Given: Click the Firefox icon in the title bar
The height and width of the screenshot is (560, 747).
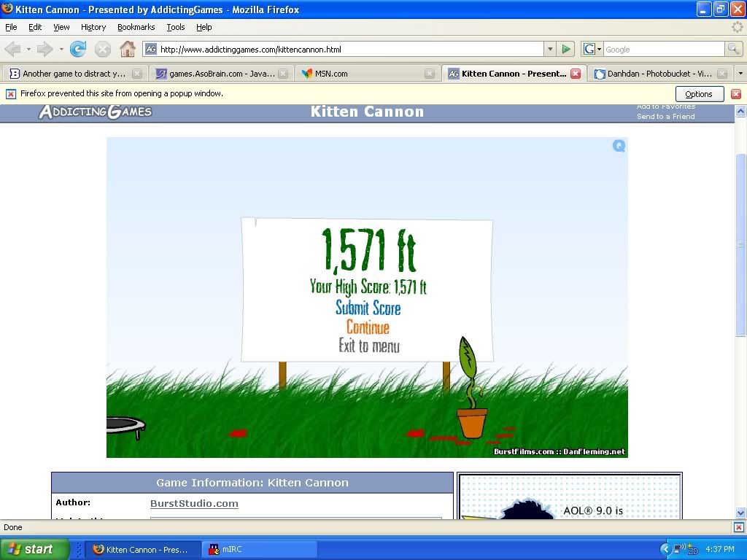Looking at the screenshot, I should click(7, 9).
